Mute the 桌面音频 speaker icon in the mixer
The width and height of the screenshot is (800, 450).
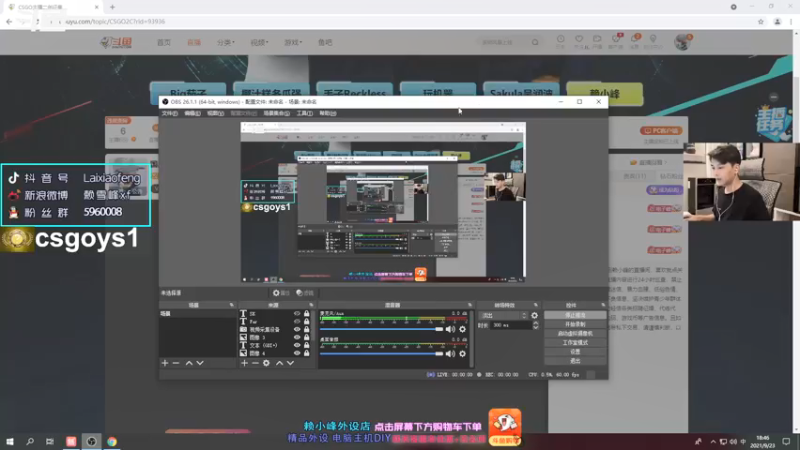coord(451,354)
